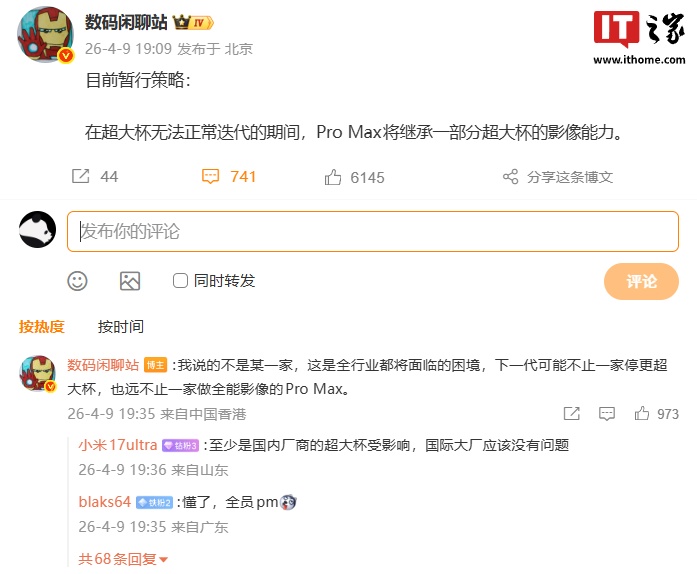Like the comment with 973 likes
The height and width of the screenshot is (574, 697).
pyautogui.click(x=641, y=413)
